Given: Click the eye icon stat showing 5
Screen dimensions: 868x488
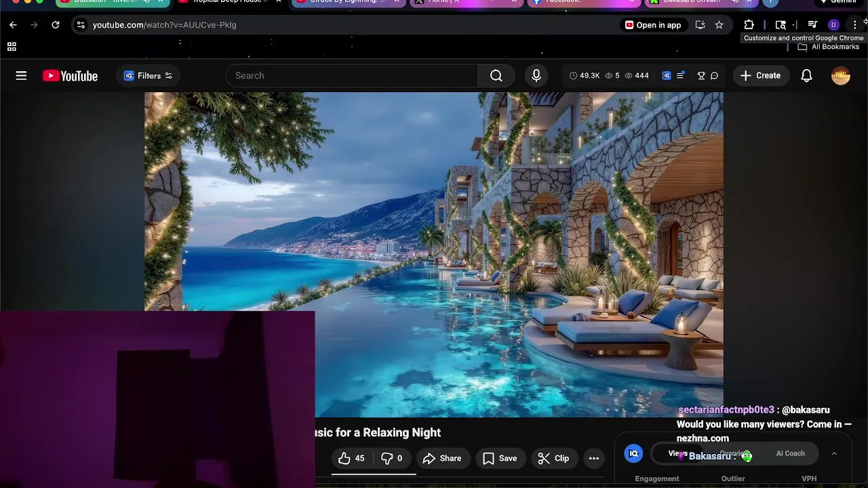Looking at the screenshot, I should pos(612,76).
